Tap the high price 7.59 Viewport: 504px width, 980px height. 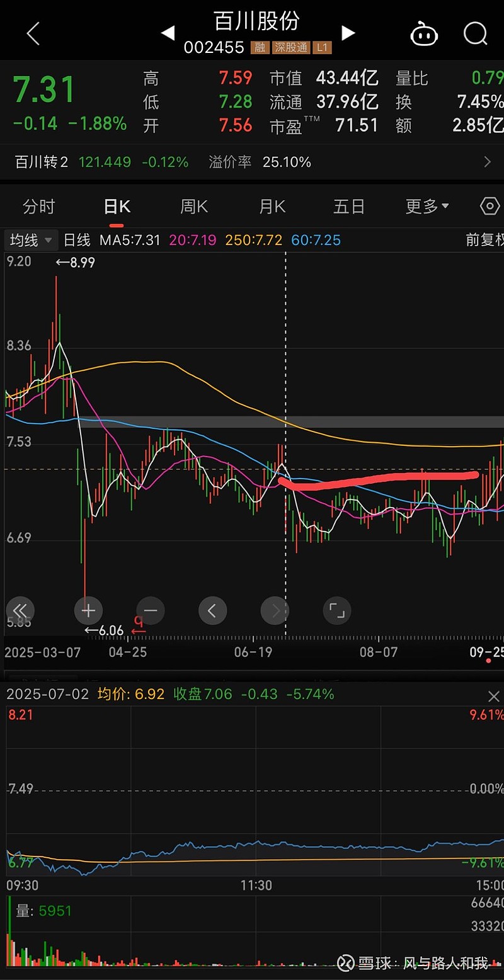pos(236,78)
